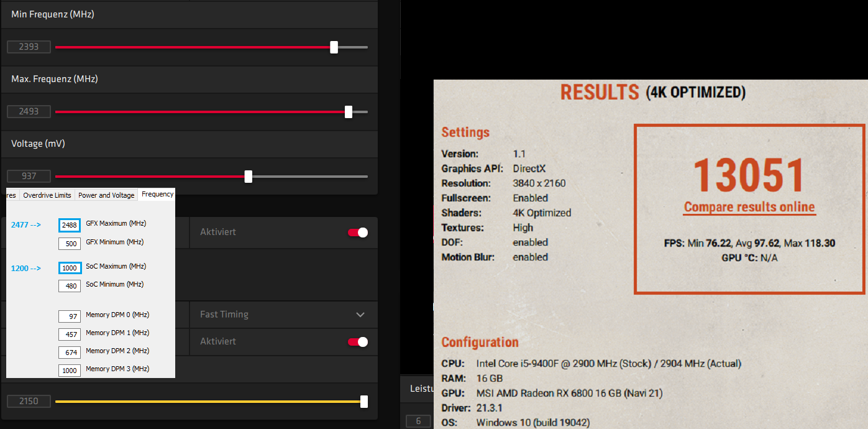The width and height of the screenshot is (868, 429).
Task: Click the benchmark score 13051
Action: point(749,175)
